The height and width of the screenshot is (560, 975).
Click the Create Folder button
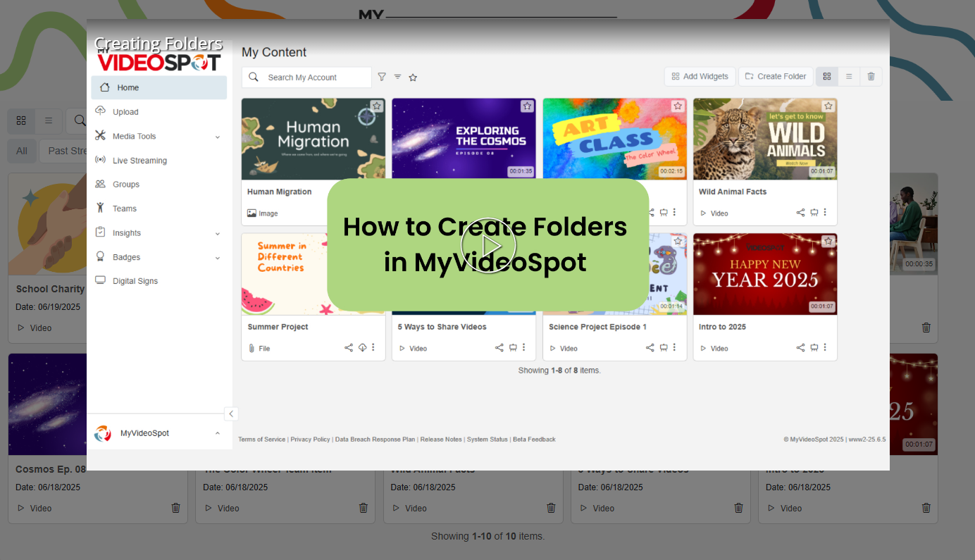[x=776, y=76]
